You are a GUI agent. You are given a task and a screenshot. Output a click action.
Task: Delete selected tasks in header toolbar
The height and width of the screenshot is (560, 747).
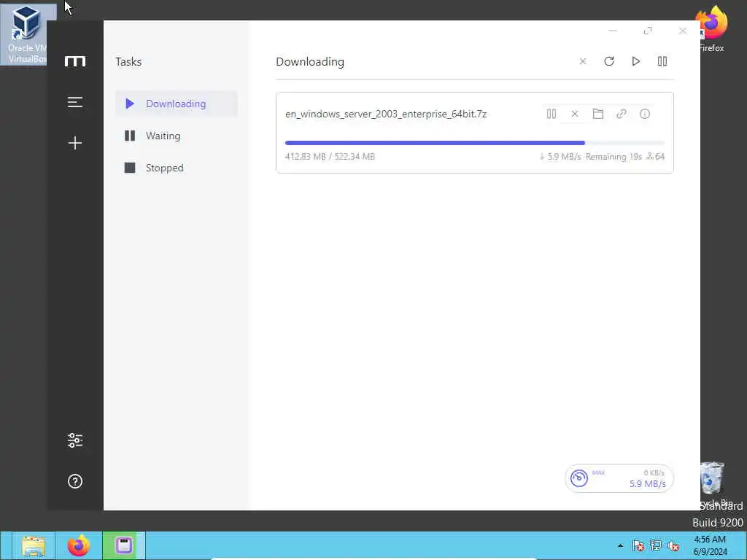tap(583, 61)
